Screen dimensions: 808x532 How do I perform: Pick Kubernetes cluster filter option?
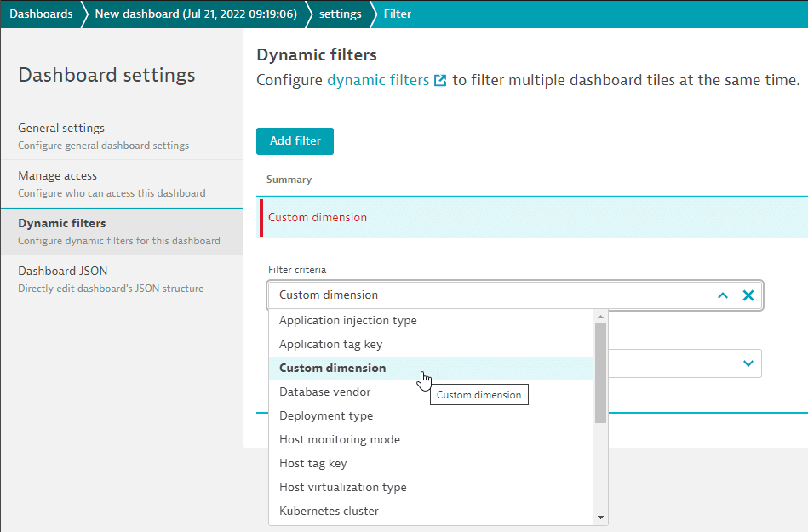(x=330, y=512)
